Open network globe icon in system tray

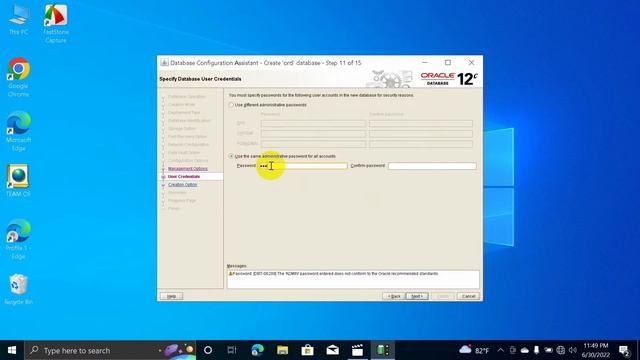[x=561, y=350]
